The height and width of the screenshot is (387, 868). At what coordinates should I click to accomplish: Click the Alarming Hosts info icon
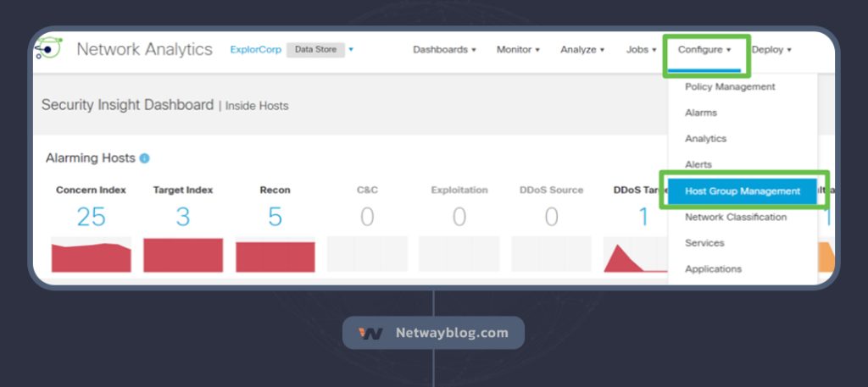(x=145, y=158)
